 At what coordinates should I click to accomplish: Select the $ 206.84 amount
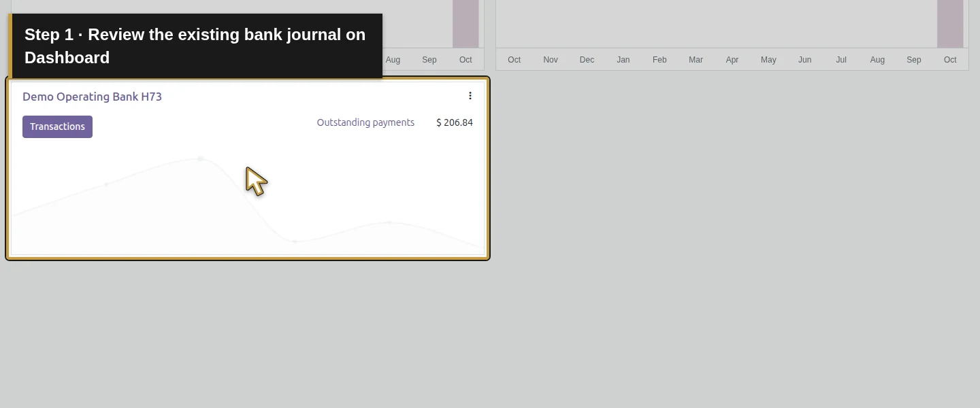tap(455, 122)
